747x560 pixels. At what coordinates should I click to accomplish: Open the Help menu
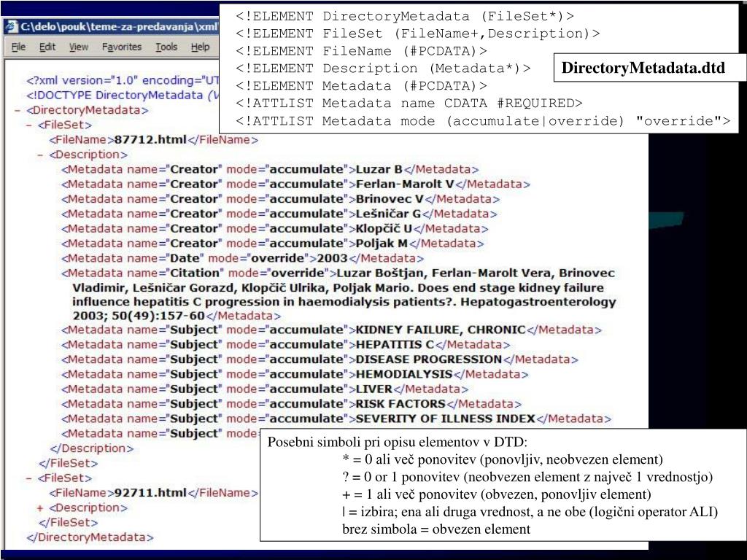point(200,47)
